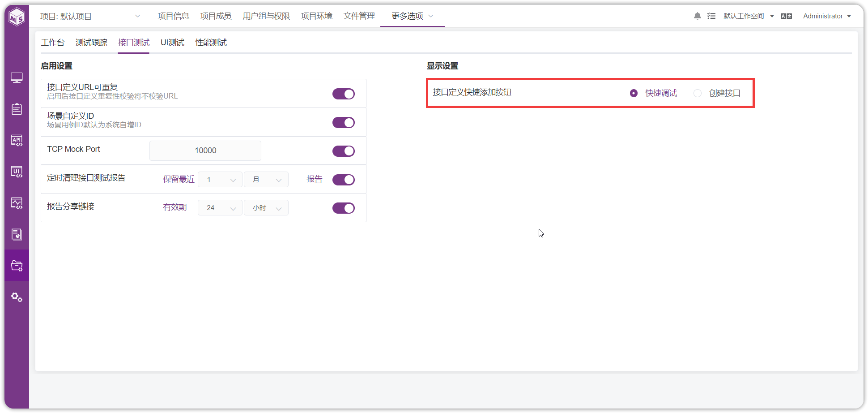
Task: Toggle the scenario custom ID switch
Action: click(343, 122)
